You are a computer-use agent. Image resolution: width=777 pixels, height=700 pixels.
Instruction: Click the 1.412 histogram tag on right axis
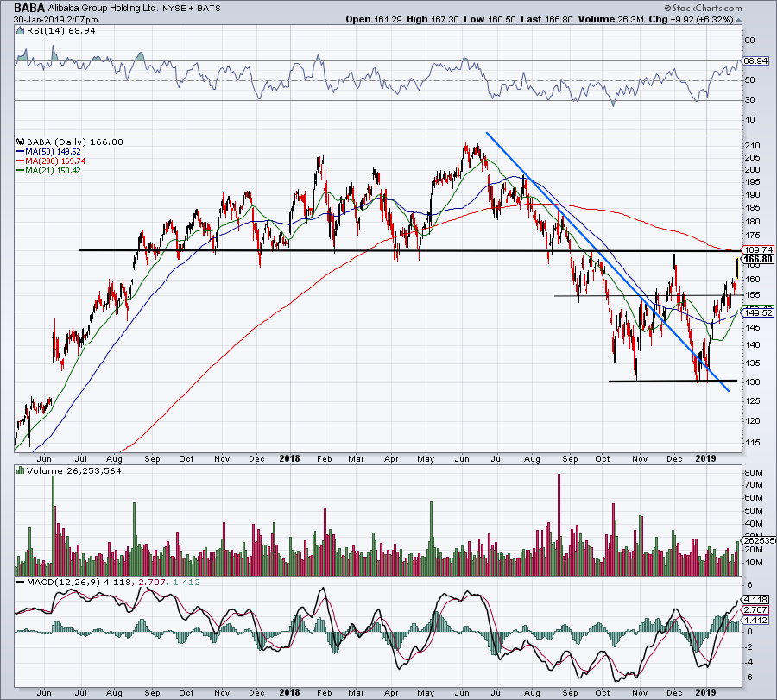[x=756, y=621]
